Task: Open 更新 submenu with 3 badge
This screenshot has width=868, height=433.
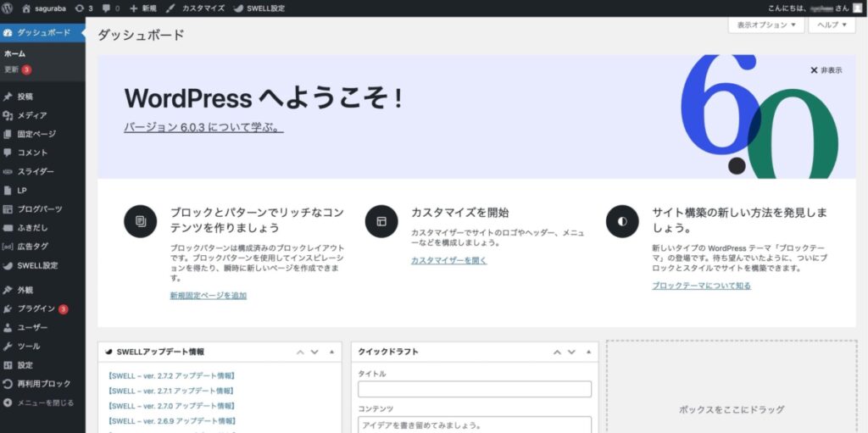Action: coord(18,69)
